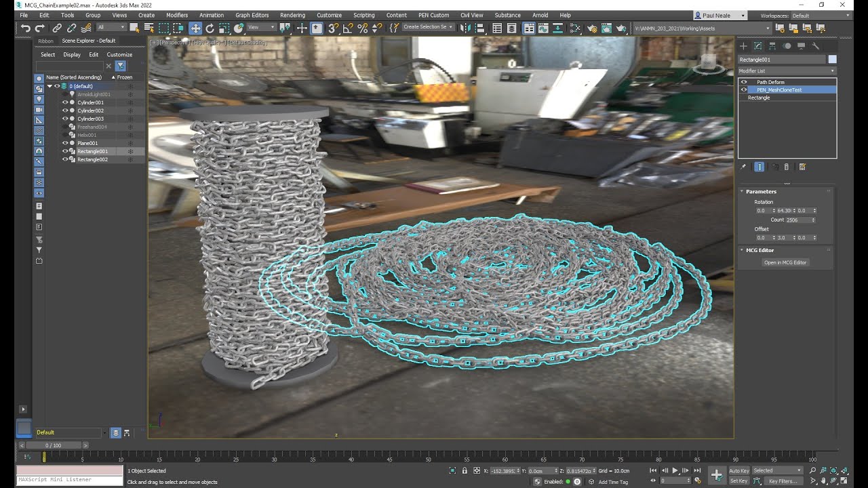Toggle Show end result in modifier stack
Image resolution: width=868 pixels, height=488 pixels.
tap(759, 167)
